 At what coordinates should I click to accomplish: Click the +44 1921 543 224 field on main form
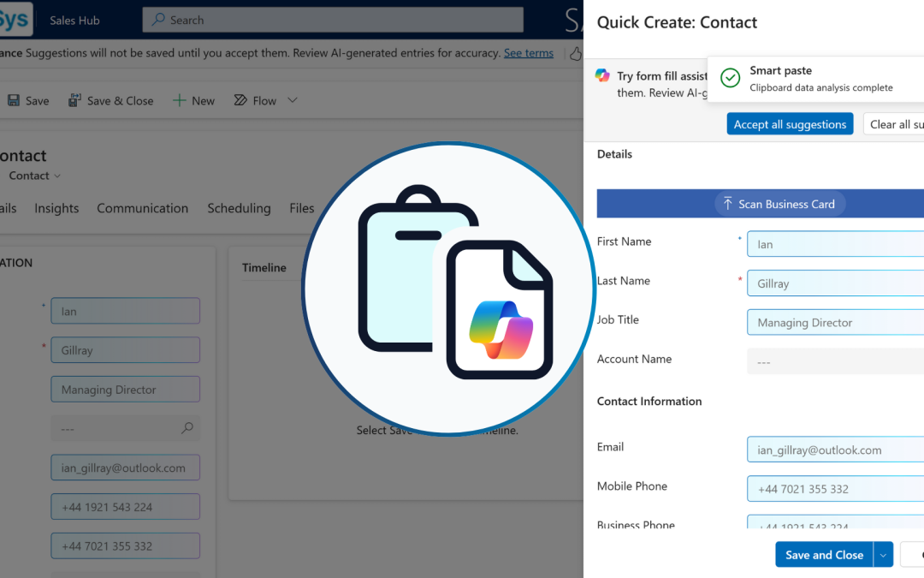point(126,507)
